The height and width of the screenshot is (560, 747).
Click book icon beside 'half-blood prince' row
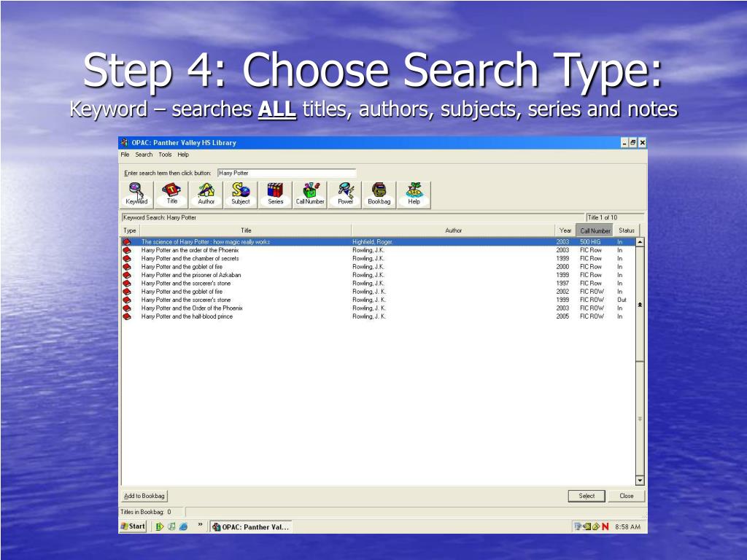127,316
